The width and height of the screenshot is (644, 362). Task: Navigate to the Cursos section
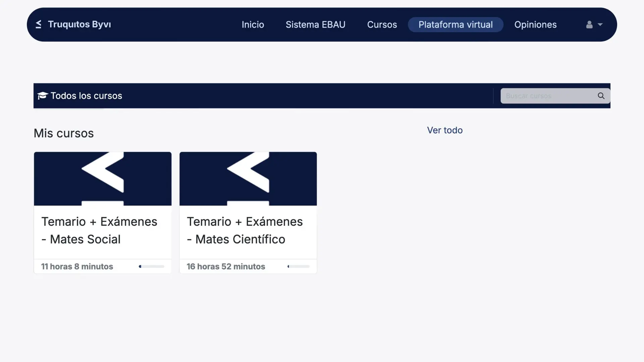(382, 24)
